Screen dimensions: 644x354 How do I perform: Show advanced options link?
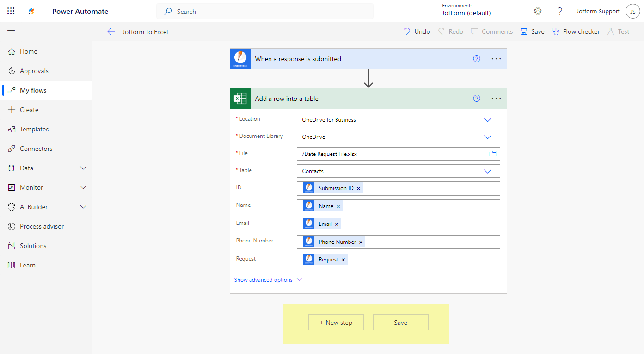(x=264, y=280)
